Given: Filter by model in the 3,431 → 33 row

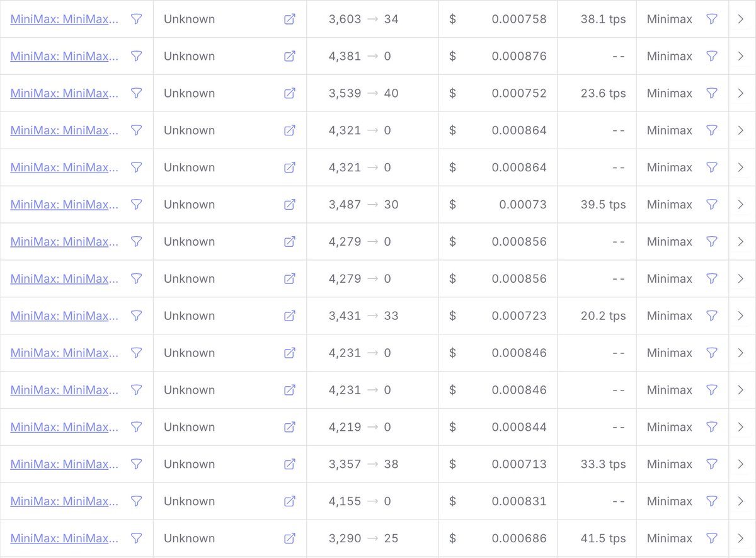Looking at the screenshot, I should point(136,316).
